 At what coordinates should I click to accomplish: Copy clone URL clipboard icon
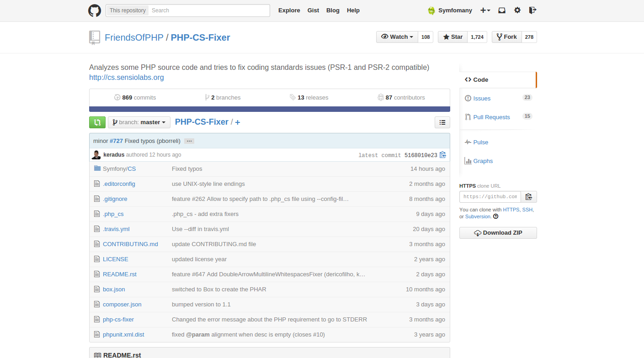tap(529, 197)
